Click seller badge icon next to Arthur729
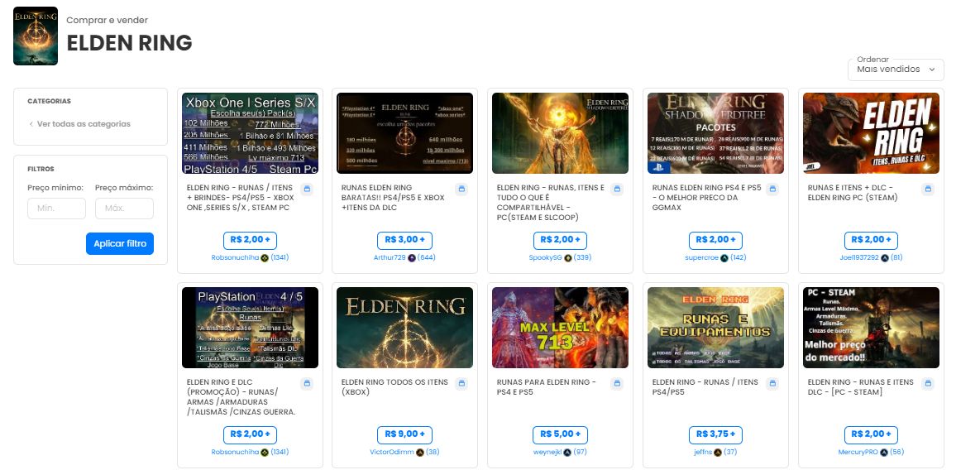 coord(411,257)
